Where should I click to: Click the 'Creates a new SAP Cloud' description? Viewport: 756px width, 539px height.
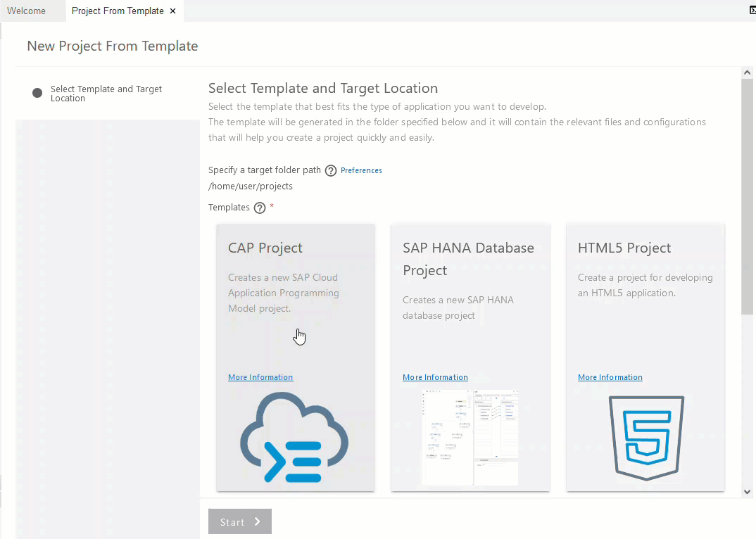click(x=284, y=293)
